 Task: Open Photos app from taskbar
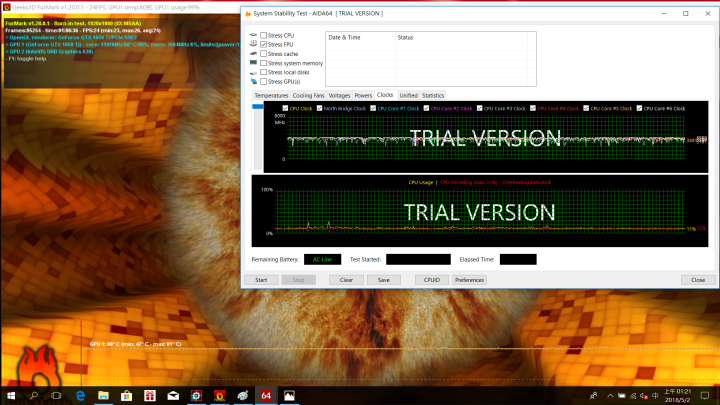289,395
